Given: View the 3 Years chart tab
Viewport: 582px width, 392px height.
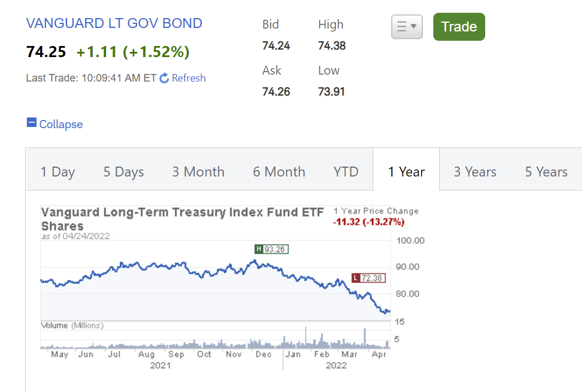Looking at the screenshot, I should (x=475, y=172).
